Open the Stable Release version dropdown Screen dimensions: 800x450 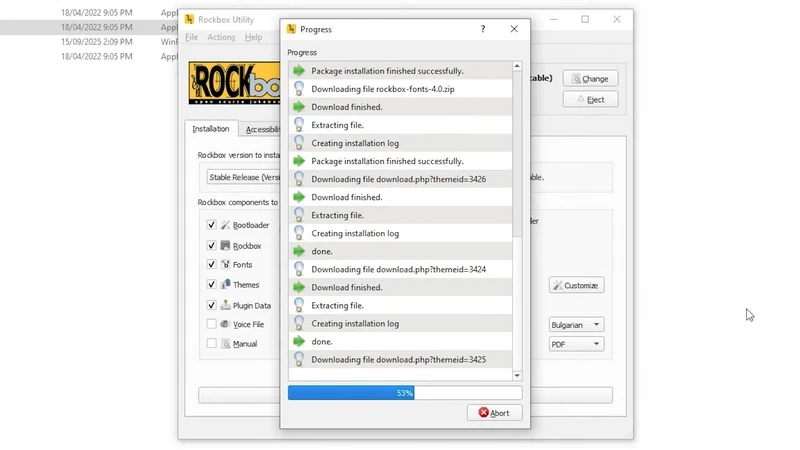pyautogui.click(x=243, y=178)
